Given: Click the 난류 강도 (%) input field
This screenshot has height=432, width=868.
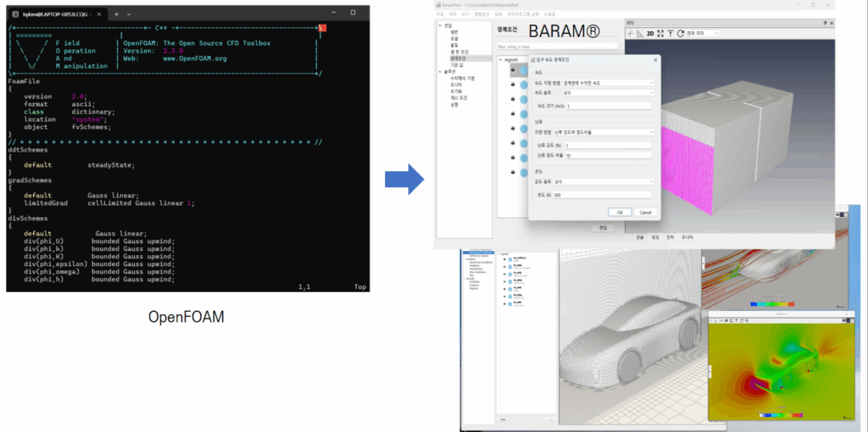Looking at the screenshot, I should pyautogui.click(x=608, y=145).
